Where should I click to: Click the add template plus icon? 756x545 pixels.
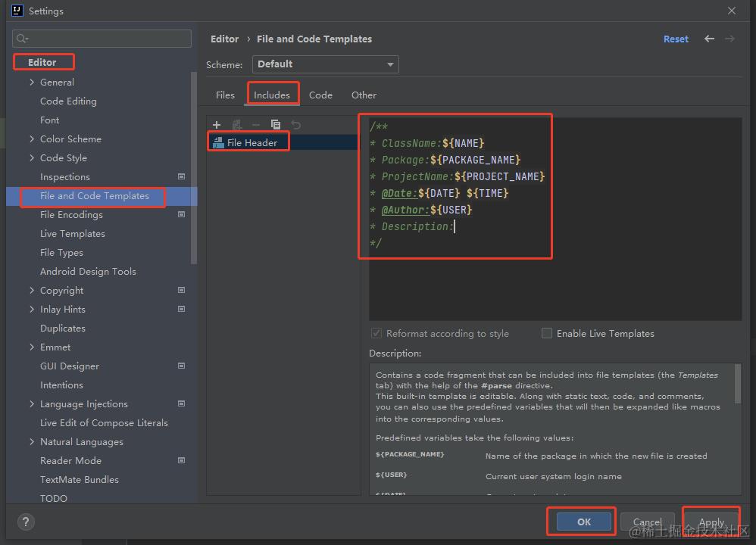click(217, 125)
